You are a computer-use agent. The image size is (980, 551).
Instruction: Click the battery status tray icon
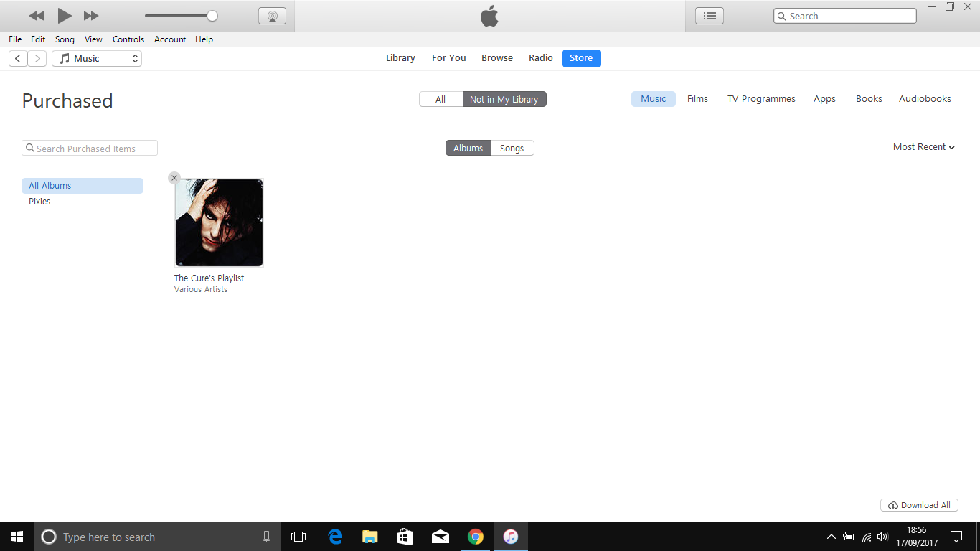point(849,537)
